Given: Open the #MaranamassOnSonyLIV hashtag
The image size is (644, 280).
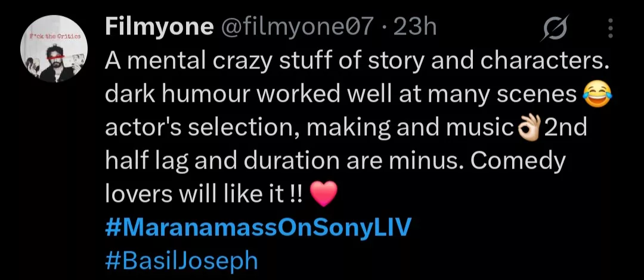Looking at the screenshot, I should tap(258, 228).
